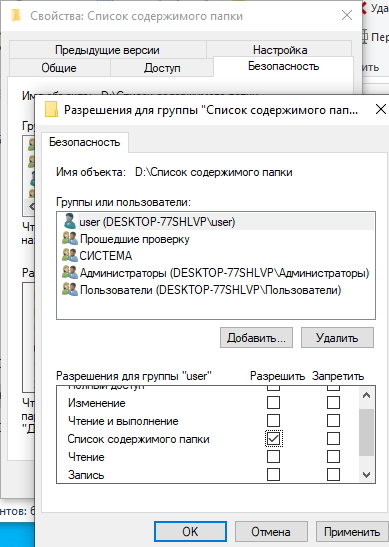
Task: Click the Список содержимого папки permission label
Action: click(139, 439)
